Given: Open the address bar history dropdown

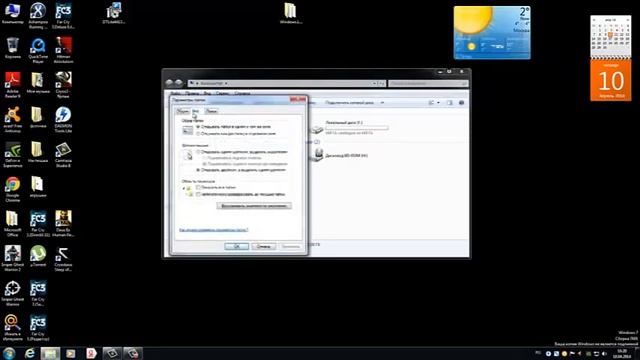Looking at the screenshot, I should (374, 83).
